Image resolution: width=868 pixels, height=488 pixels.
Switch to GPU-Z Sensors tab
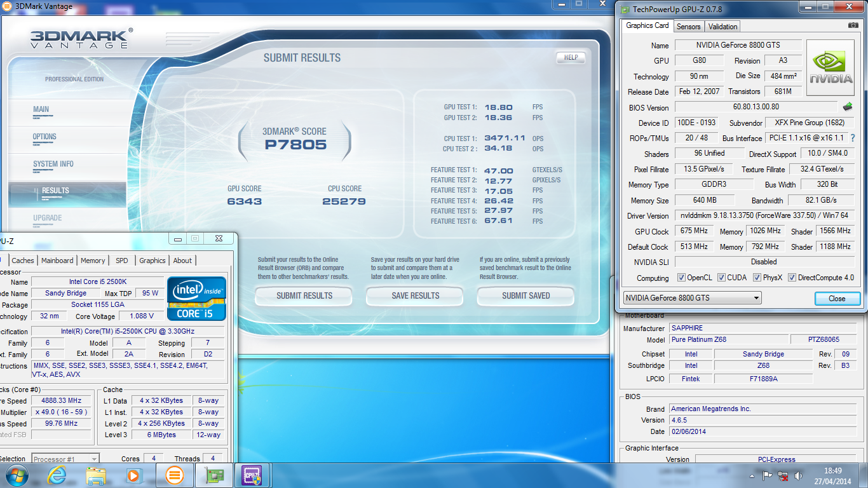pos(688,27)
